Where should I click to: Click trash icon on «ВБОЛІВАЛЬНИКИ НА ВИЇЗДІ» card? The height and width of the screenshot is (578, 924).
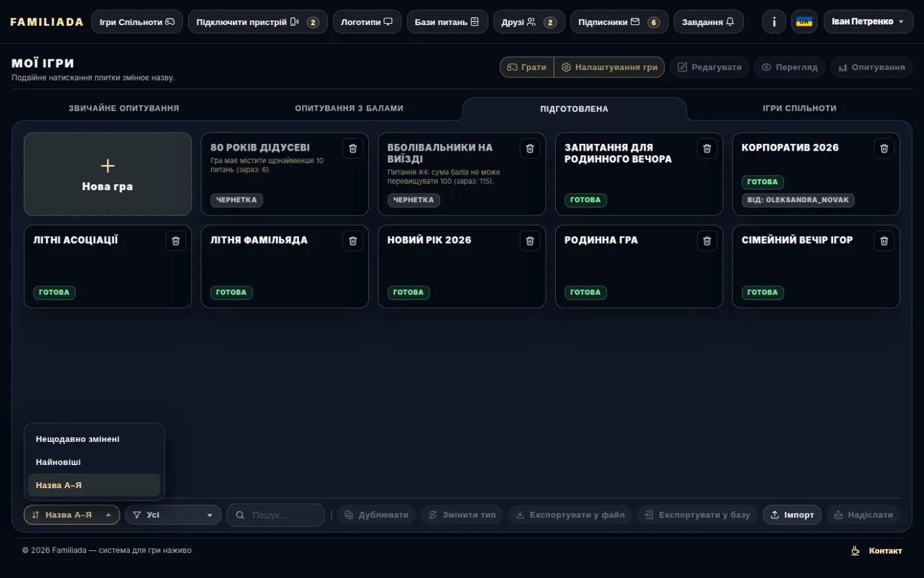pos(529,149)
